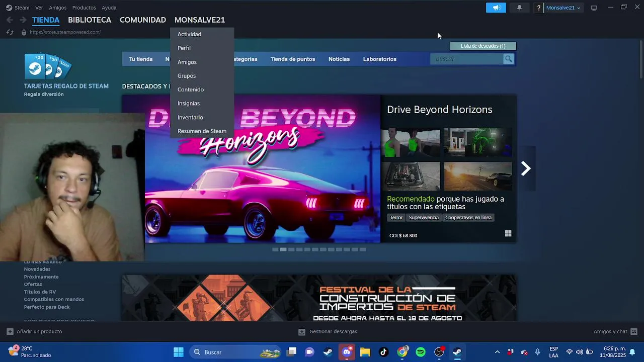The width and height of the screenshot is (644, 362).
Task: Open the Ofertas sidebar link
Action: point(33,284)
